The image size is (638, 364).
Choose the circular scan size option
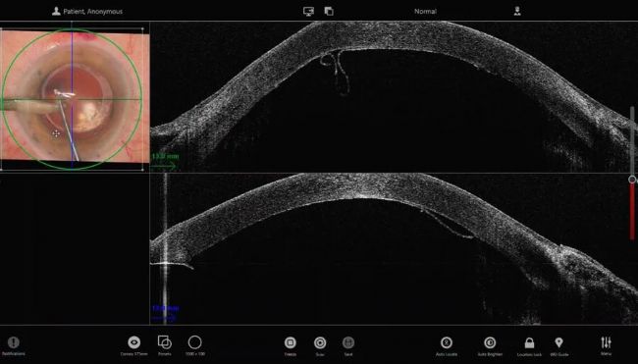pyautogui.click(x=195, y=342)
